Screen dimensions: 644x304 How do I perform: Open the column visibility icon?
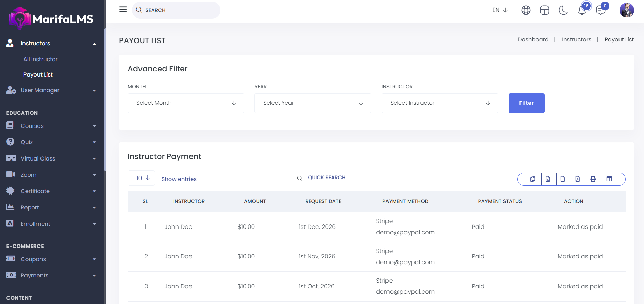point(609,179)
